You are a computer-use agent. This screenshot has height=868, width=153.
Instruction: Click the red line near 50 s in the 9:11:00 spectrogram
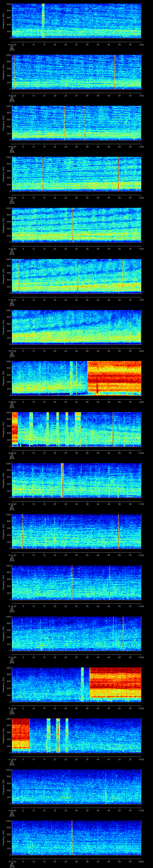point(118,531)
